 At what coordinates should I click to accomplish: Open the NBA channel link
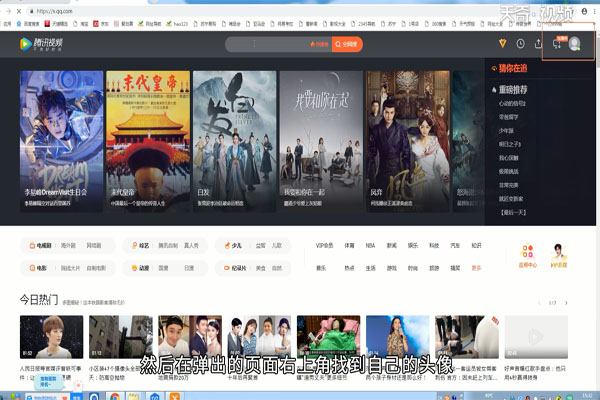click(370, 245)
